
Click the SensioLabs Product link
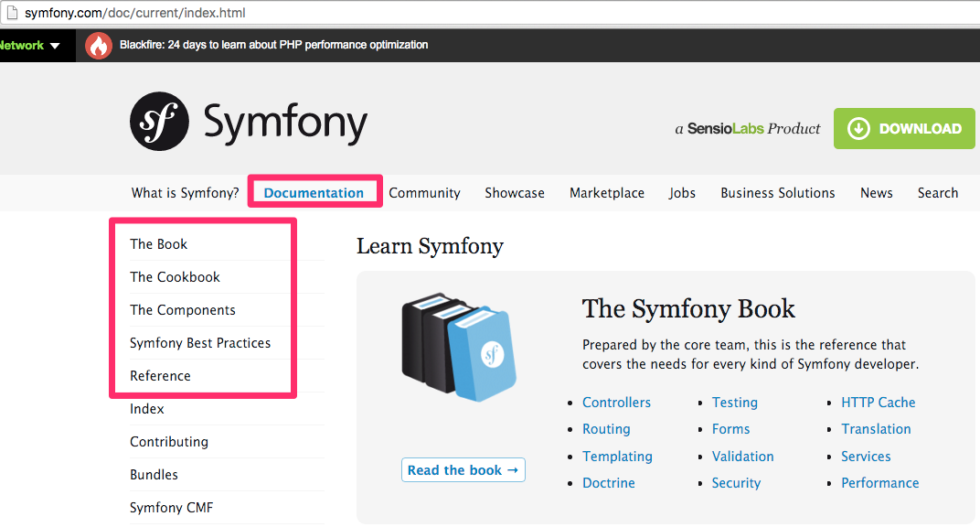click(748, 129)
